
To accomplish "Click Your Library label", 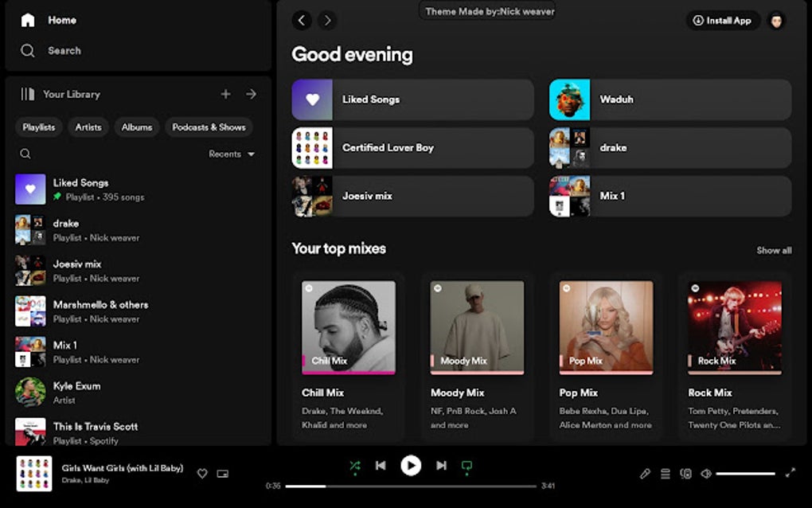I will 72,94.
